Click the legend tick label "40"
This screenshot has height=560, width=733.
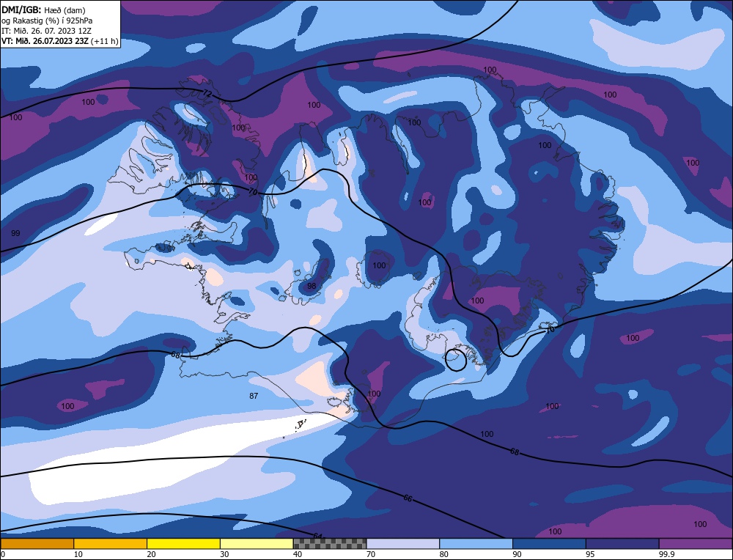(298, 554)
